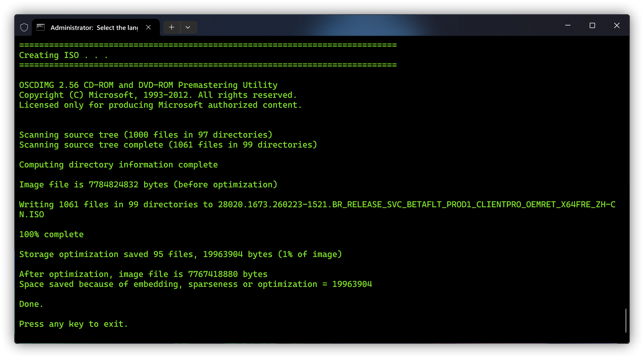Click the "Press any key to exit" line

pyautogui.click(x=73, y=324)
